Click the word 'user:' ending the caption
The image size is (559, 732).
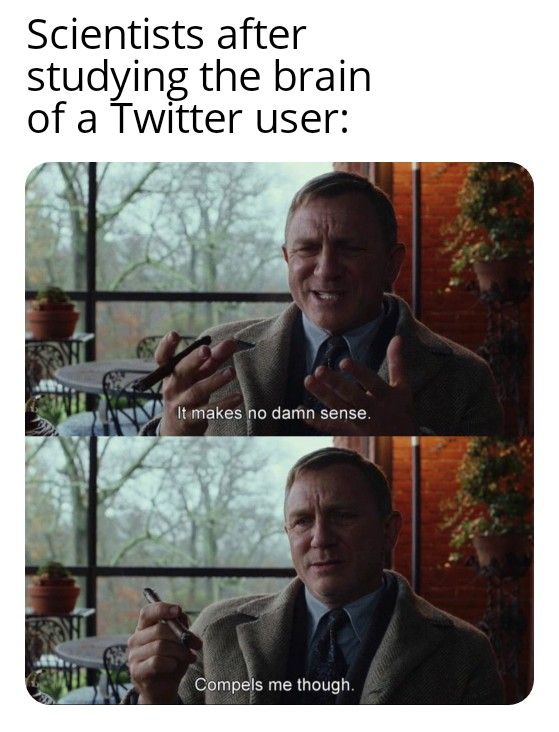pyautogui.click(x=303, y=118)
